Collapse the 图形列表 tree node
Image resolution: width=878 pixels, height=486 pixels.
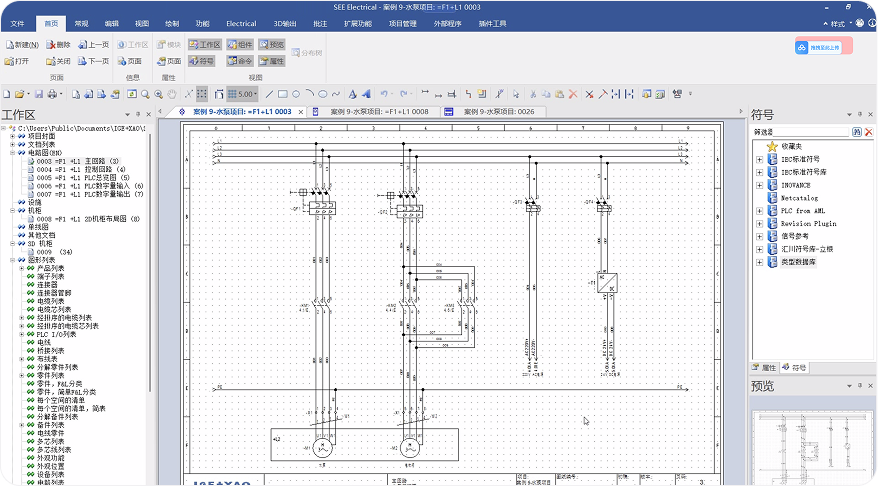pos(12,260)
